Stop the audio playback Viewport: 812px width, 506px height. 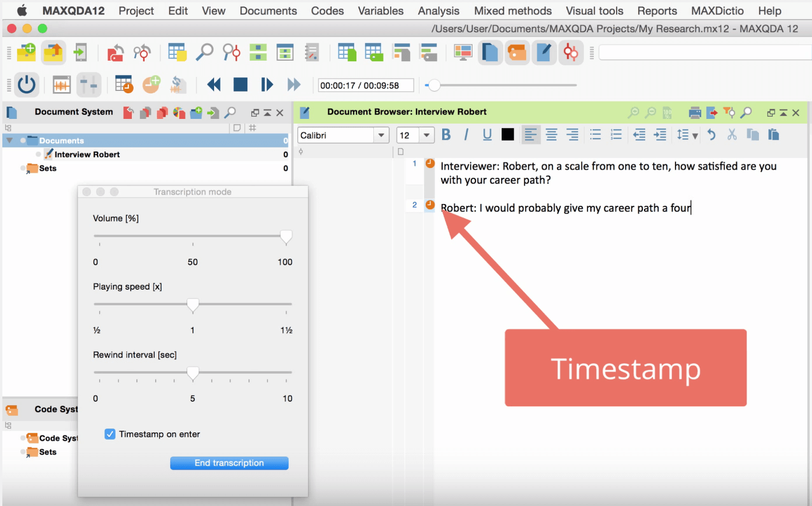point(240,85)
